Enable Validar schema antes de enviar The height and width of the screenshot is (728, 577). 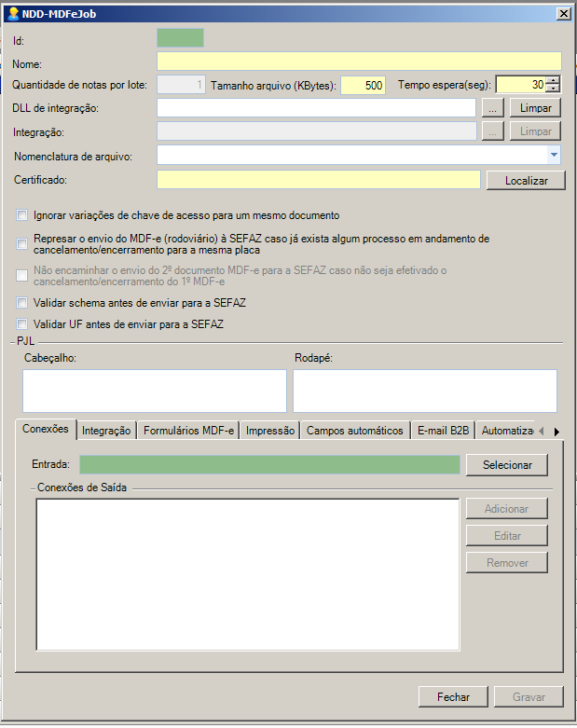click(x=21, y=303)
